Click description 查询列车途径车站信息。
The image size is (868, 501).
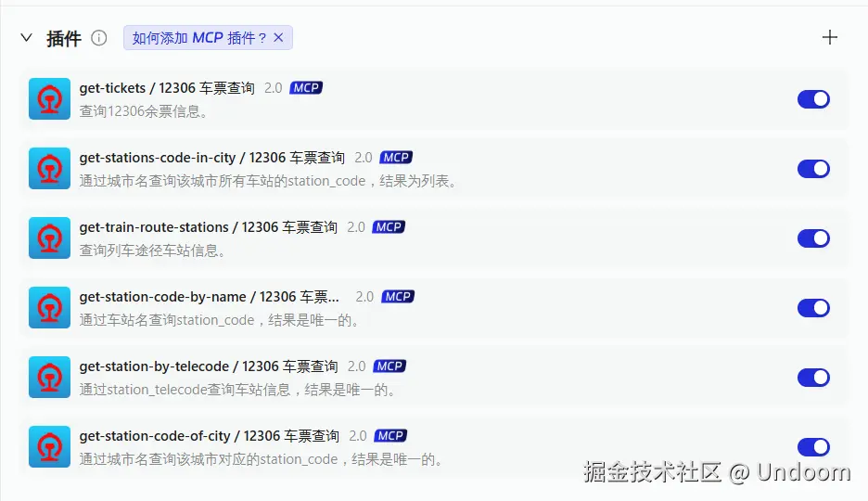152,250
